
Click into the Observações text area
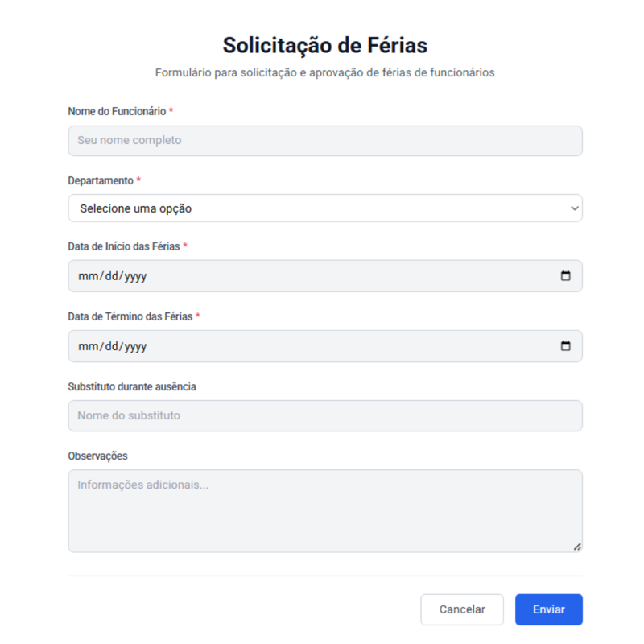[x=324, y=511]
